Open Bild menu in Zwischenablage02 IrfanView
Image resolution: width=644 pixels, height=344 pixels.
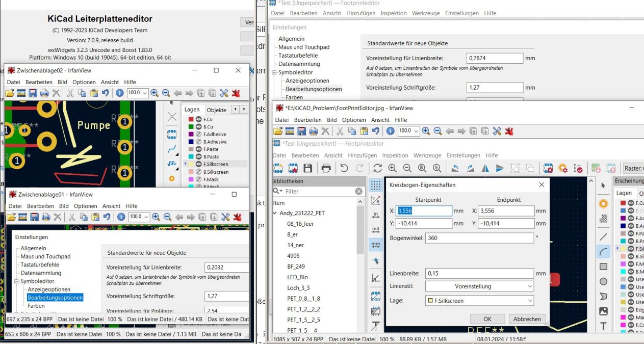pyautogui.click(x=62, y=82)
